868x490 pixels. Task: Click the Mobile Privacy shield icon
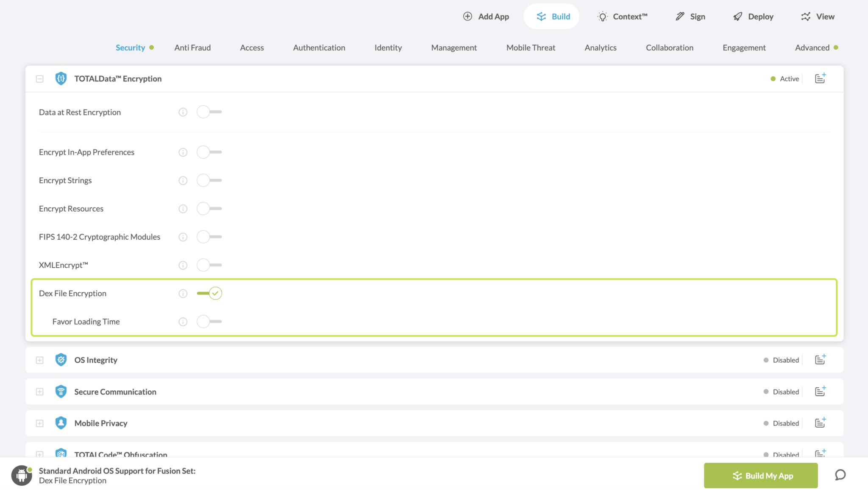click(x=61, y=423)
